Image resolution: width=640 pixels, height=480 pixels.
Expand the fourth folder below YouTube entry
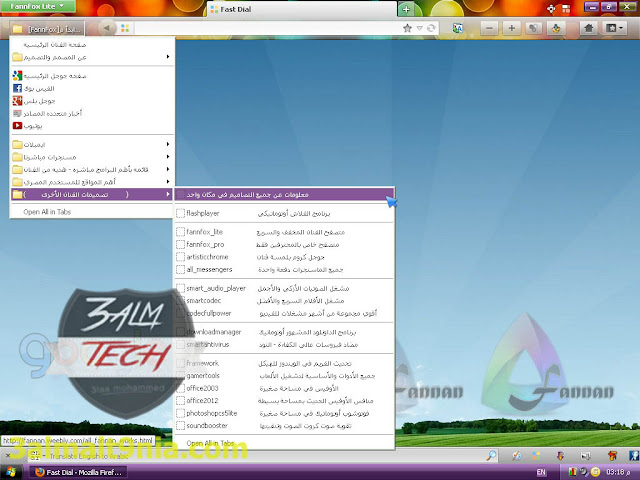pos(92,182)
